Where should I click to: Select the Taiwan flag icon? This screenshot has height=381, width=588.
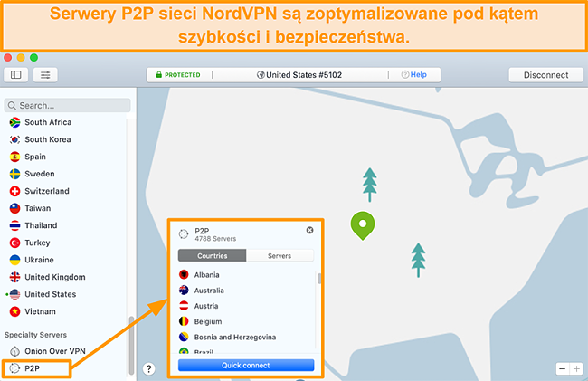(x=15, y=208)
